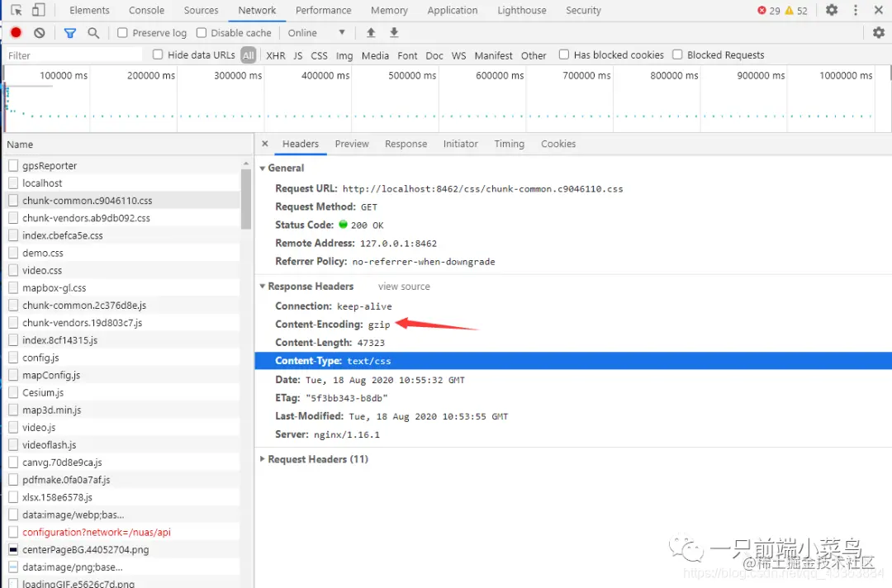
Task: Open network search with magnifier icon
Action: pos(93,33)
